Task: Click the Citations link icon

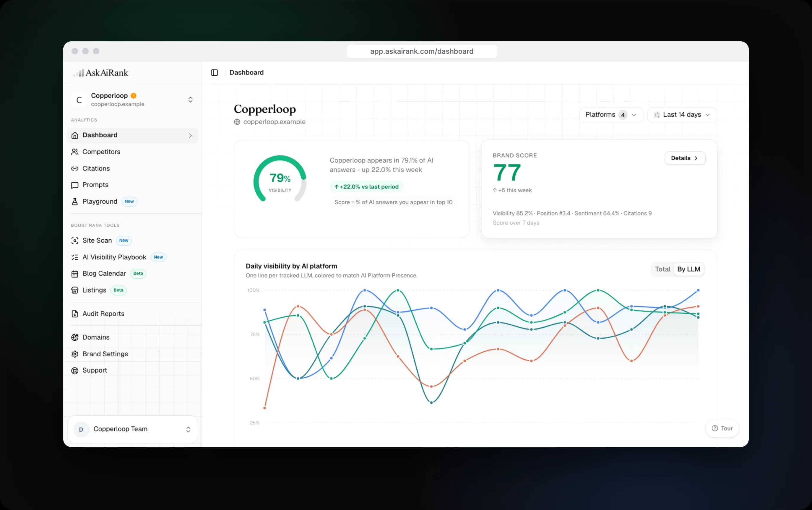Action: coord(75,168)
